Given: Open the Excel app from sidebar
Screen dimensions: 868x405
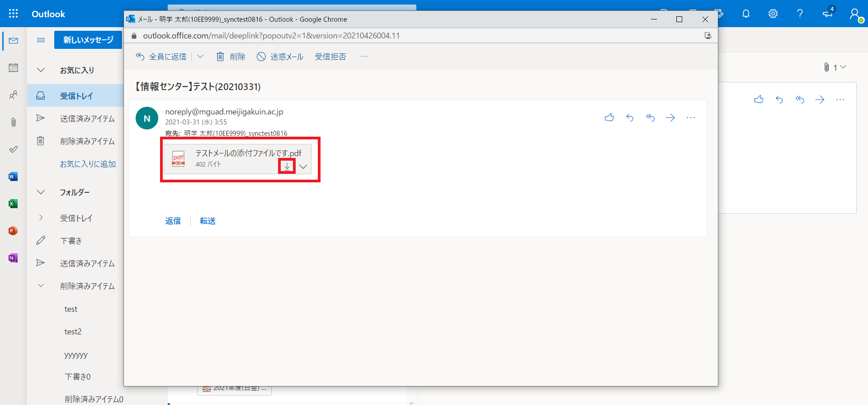Looking at the screenshot, I should click(x=13, y=204).
